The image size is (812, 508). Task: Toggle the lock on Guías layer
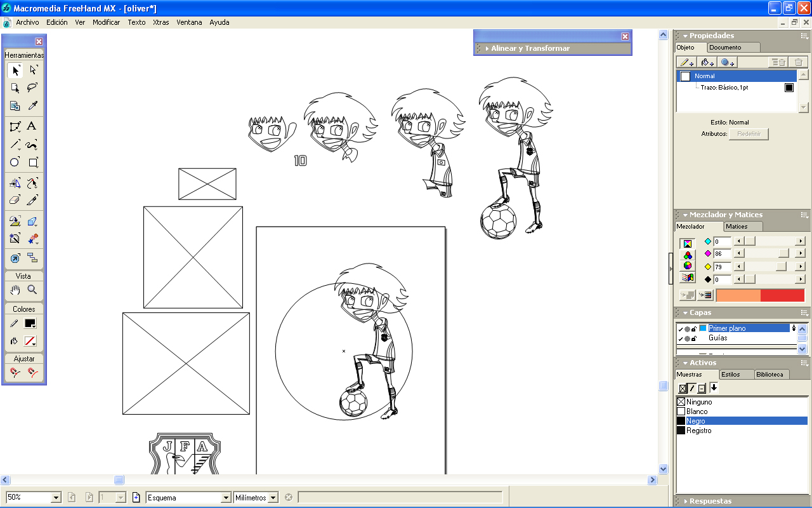click(x=694, y=338)
